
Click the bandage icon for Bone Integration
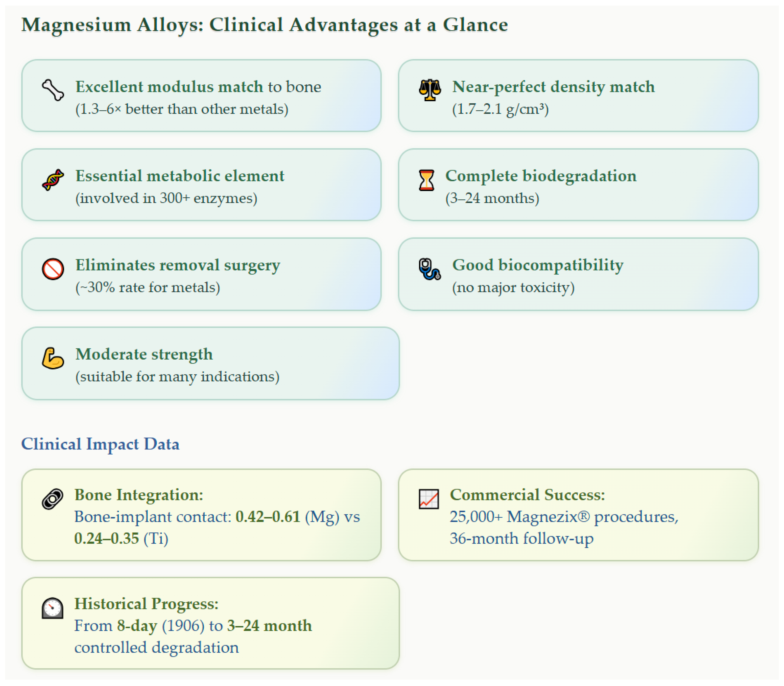(x=53, y=499)
